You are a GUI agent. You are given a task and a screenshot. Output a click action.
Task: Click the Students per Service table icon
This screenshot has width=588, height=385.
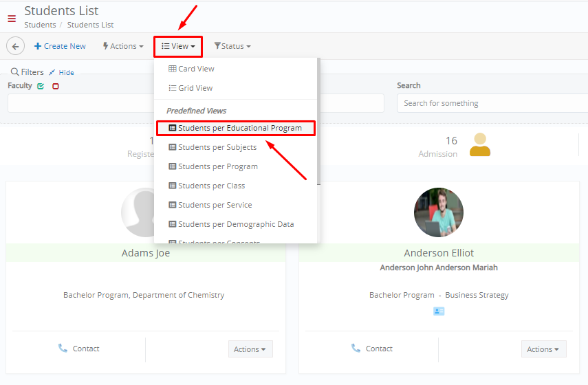pos(173,205)
